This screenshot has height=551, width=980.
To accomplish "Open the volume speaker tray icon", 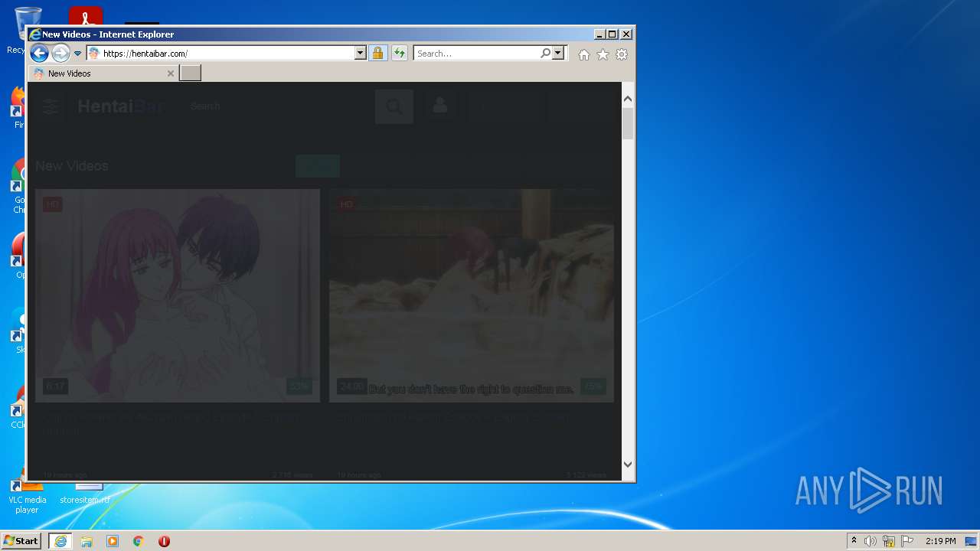I will pos(871,541).
